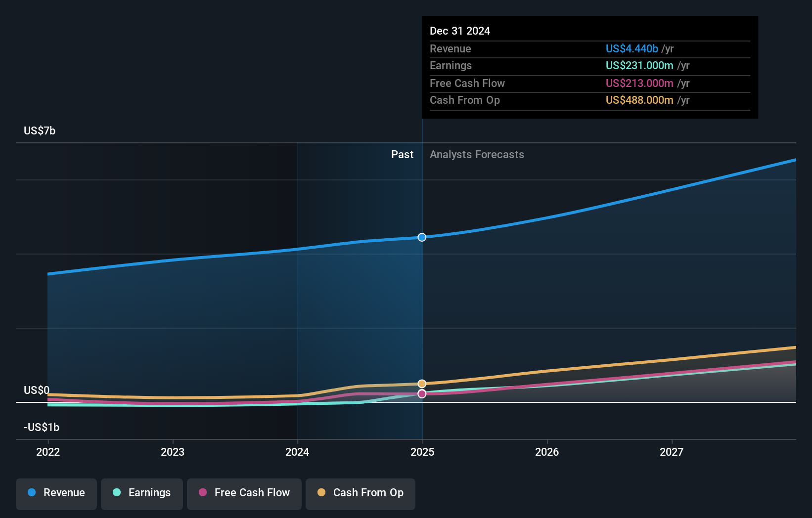
Task: Click the Earnings row label in tooltip
Action: pos(451,65)
